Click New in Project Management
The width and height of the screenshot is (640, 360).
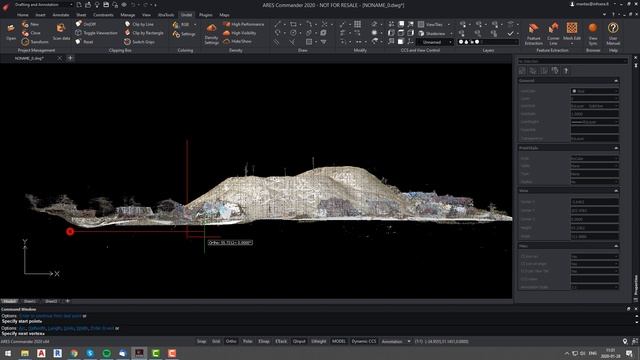pos(30,24)
